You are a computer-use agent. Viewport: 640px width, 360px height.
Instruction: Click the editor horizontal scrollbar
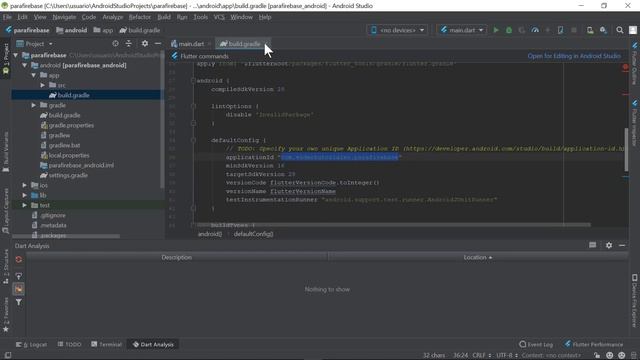pyautogui.click(x=394, y=225)
